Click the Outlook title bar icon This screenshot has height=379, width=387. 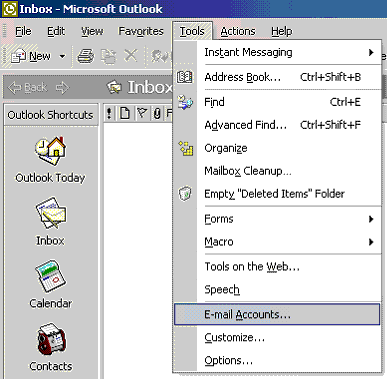point(9,9)
